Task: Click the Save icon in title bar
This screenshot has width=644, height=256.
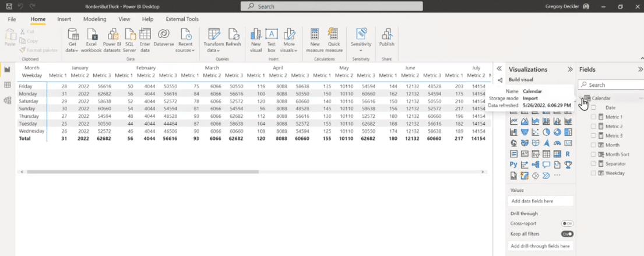Action: [x=9, y=6]
